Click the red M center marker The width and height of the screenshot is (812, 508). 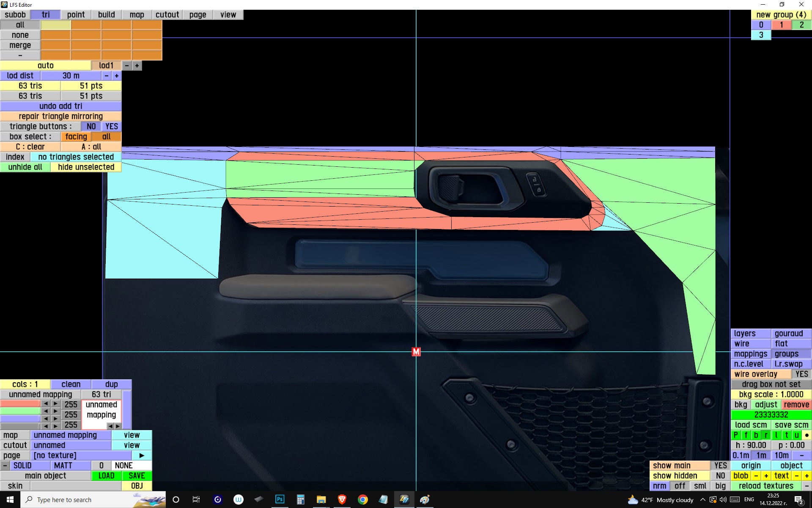click(416, 352)
